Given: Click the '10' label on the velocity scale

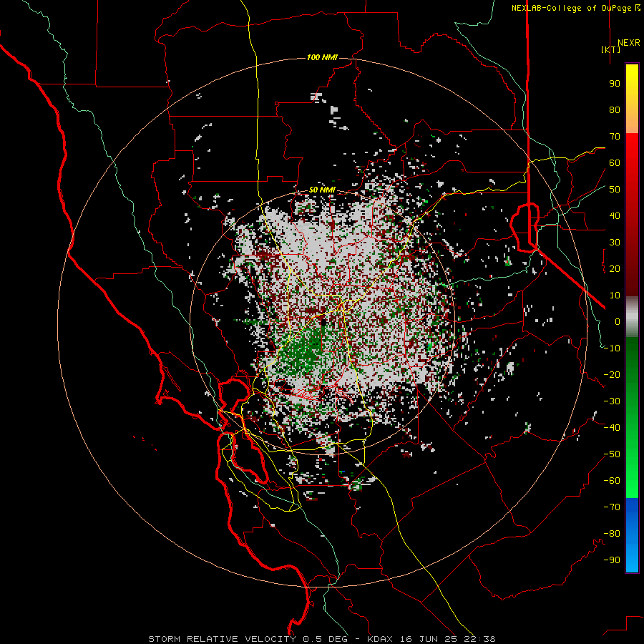Looking at the screenshot, I should 615,296.
